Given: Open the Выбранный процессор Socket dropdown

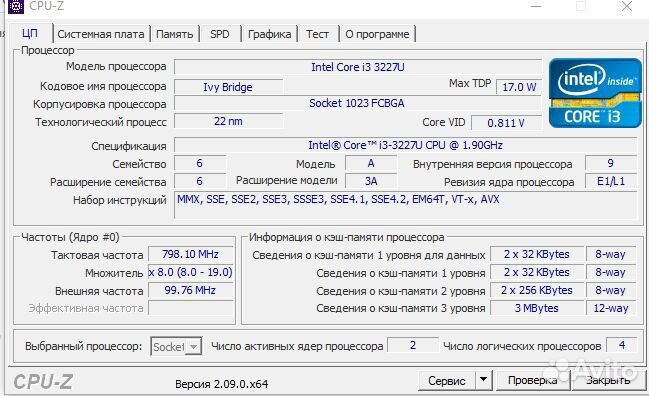Looking at the screenshot, I should 176,346.
